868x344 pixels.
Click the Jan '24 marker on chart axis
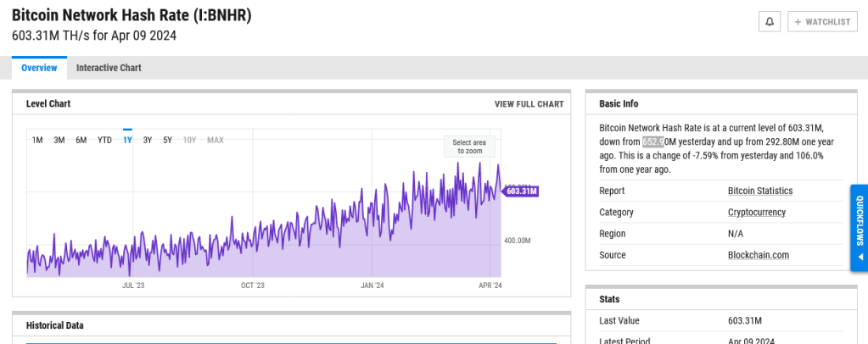[372, 286]
